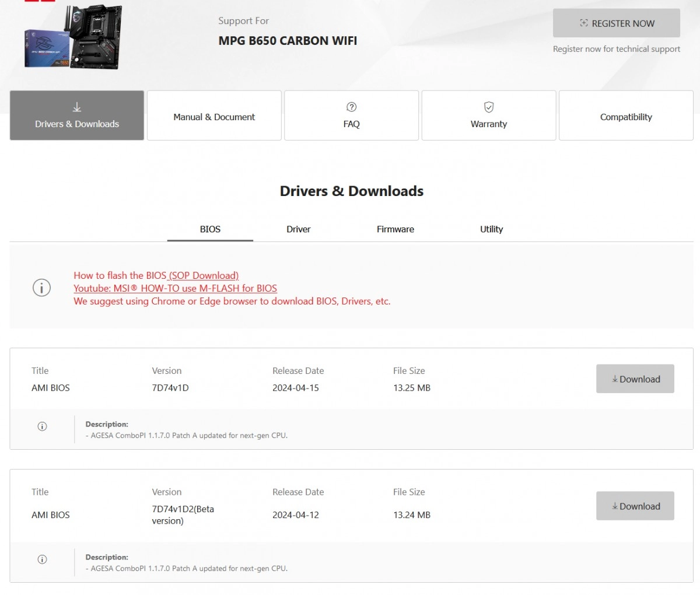This screenshot has width=700, height=595.
Task: Click the MPG B650 CARBON WIFI product image
Action: (x=73, y=37)
